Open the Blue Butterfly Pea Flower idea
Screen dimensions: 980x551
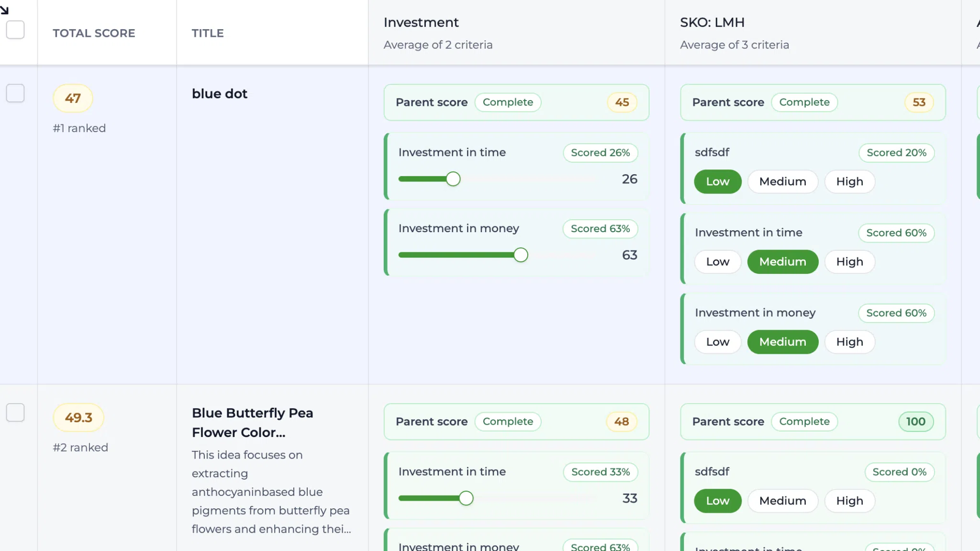tap(252, 423)
